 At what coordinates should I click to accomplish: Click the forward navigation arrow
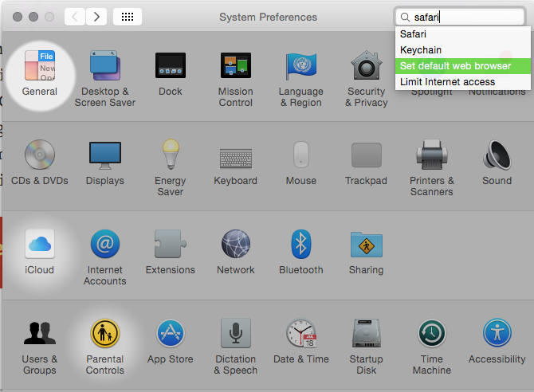pyautogui.click(x=96, y=17)
